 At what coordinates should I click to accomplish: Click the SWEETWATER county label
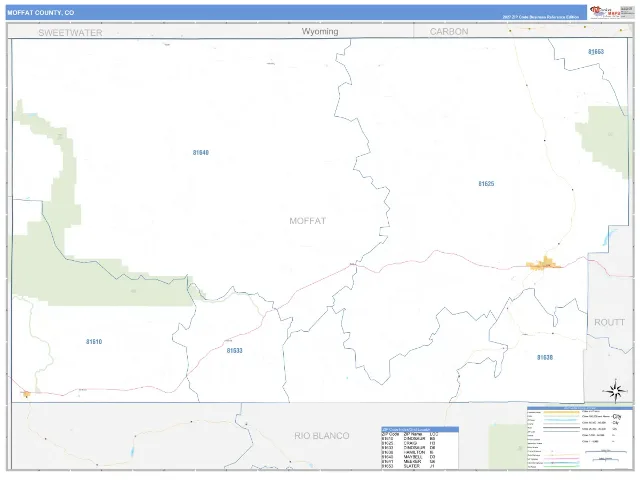70,33
